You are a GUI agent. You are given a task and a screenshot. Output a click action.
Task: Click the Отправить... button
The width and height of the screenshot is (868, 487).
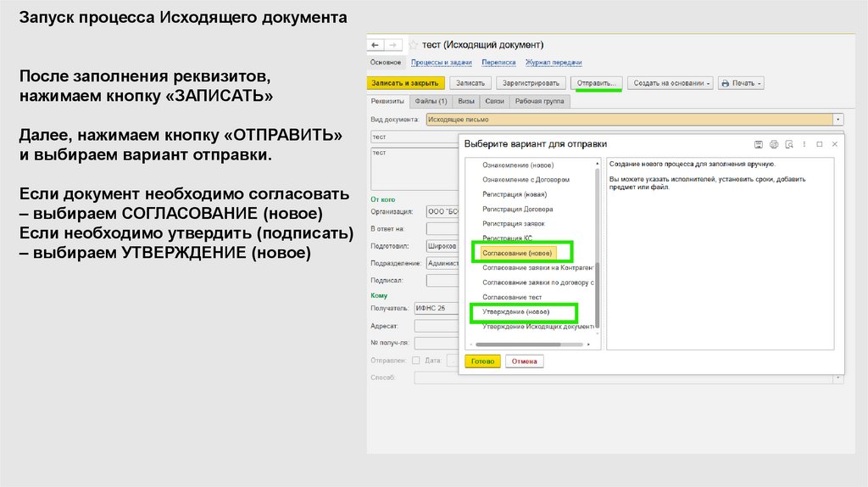point(598,83)
